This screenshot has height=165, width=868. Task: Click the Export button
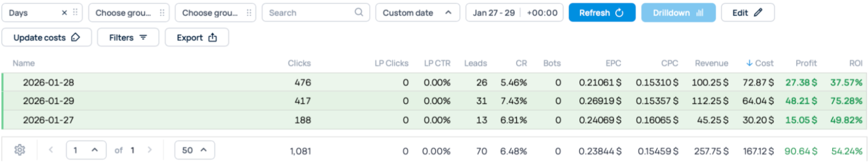197,37
